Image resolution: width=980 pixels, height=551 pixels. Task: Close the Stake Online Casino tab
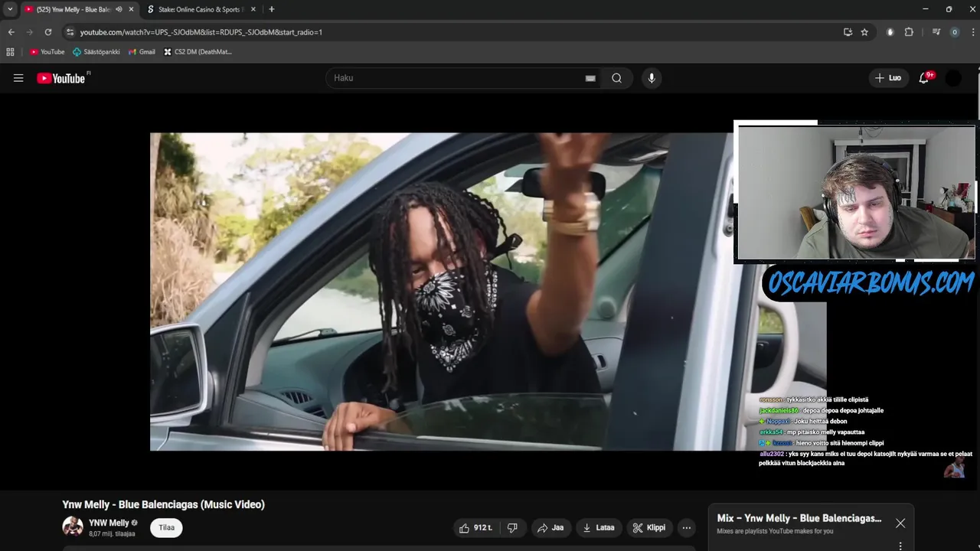pos(253,9)
